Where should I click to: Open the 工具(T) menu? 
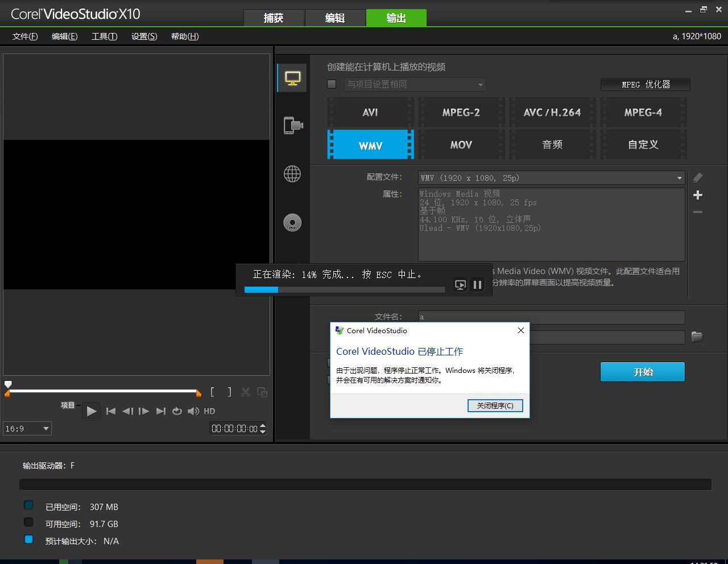click(105, 36)
